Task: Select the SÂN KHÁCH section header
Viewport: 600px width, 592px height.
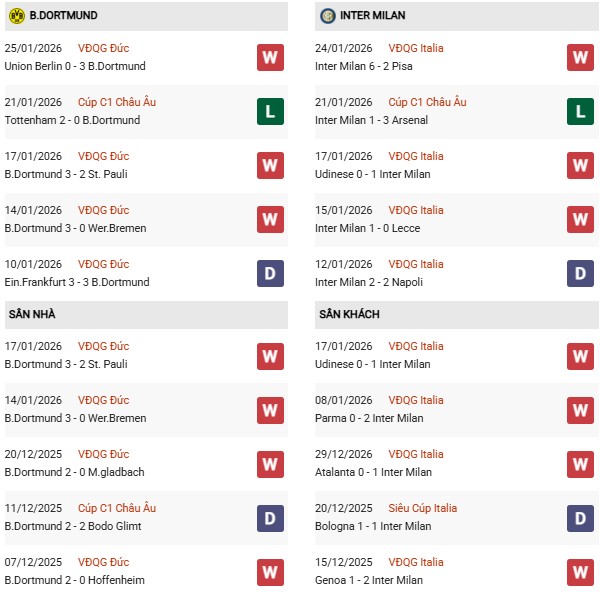Action: (349, 314)
